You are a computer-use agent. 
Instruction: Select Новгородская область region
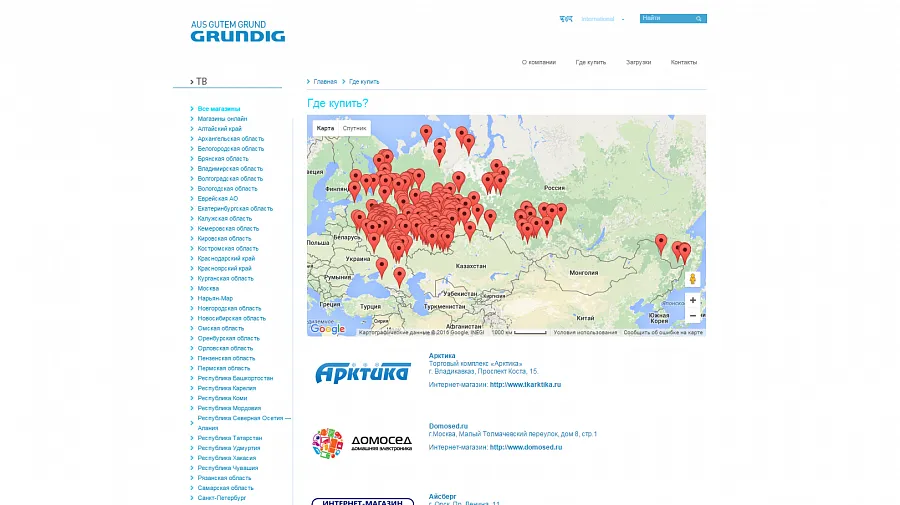pyautogui.click(x=229, y=308)
